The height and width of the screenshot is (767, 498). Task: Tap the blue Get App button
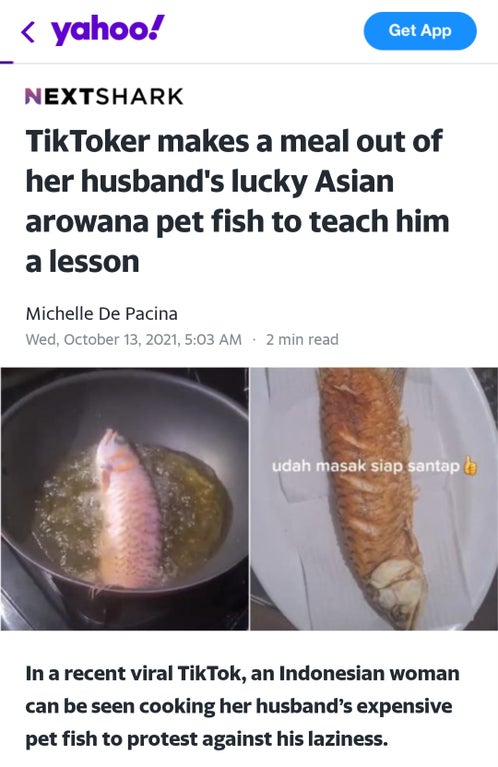(x=420, y=31)
